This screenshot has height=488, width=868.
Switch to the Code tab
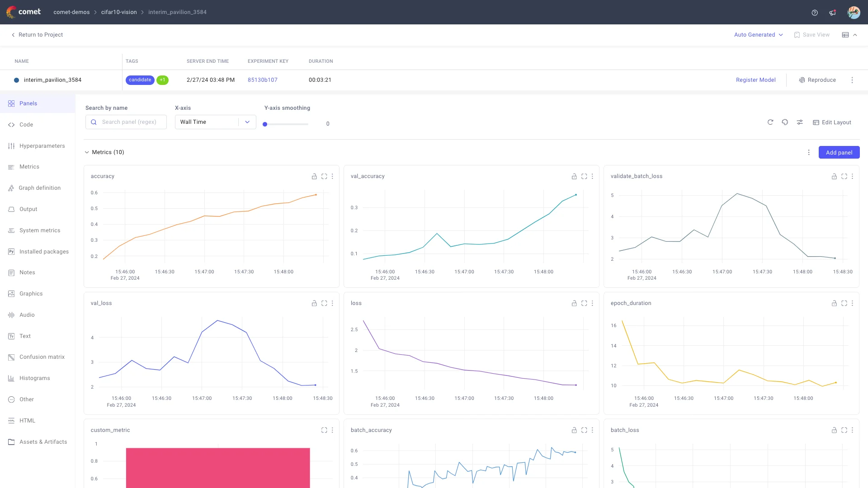tap(26, 125)
